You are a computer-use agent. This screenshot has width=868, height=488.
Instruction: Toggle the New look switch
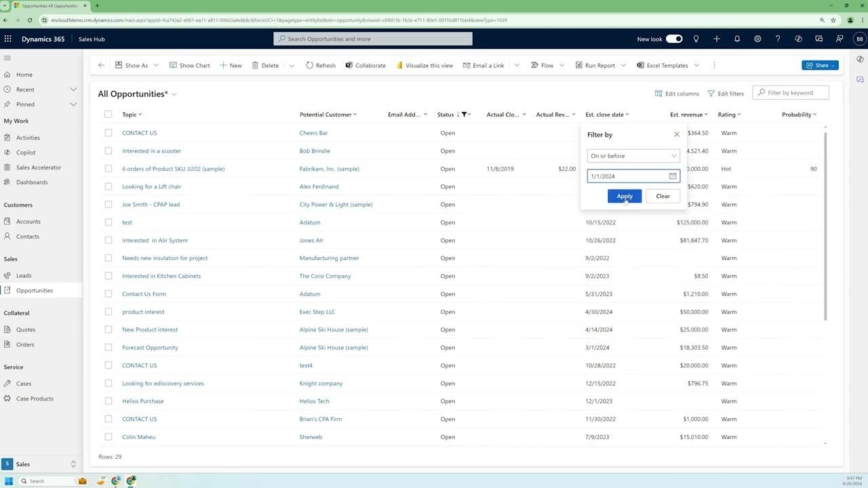[x=674, y=39]
